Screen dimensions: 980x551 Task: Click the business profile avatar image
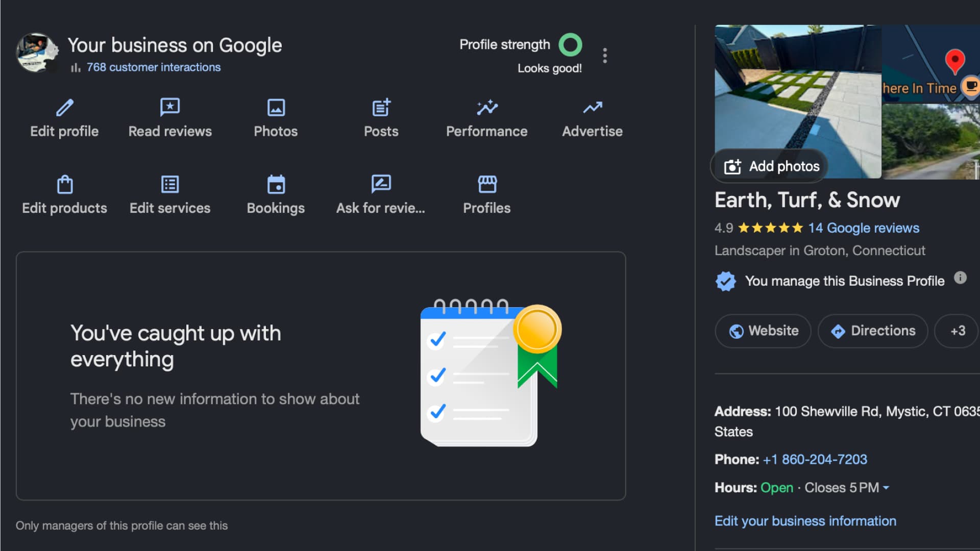tap(37, 53)
